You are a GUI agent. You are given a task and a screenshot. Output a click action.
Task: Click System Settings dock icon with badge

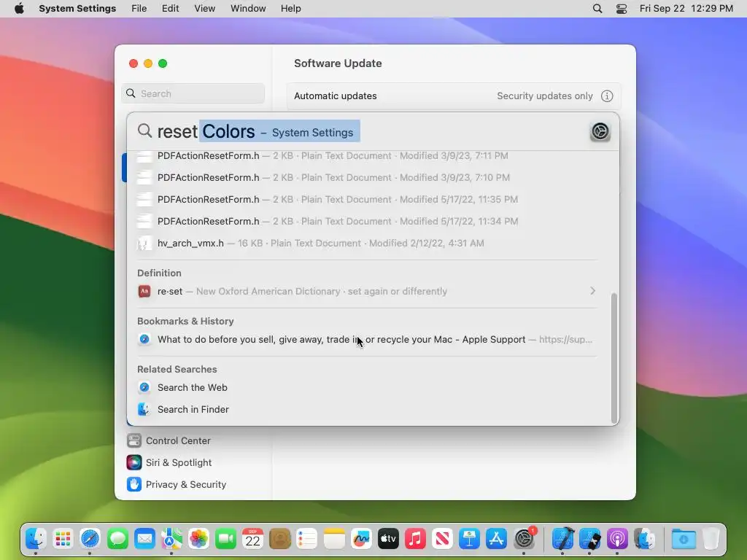(525, 539)
